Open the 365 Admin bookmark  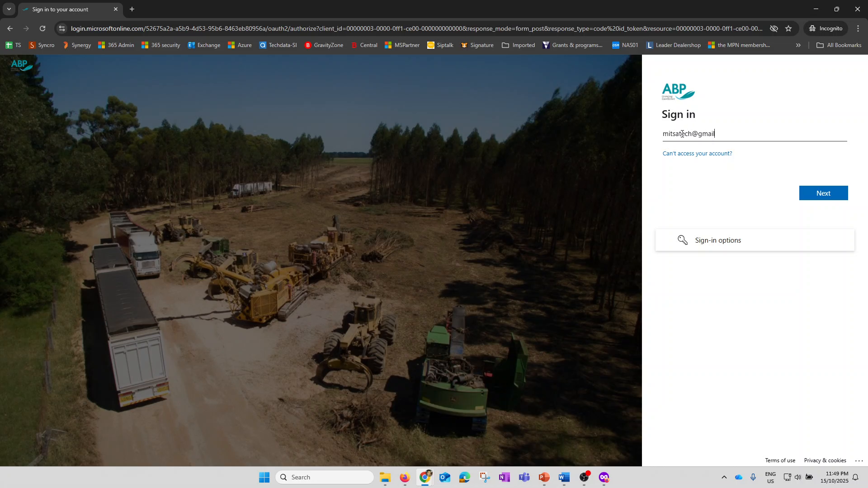point(116,45)
